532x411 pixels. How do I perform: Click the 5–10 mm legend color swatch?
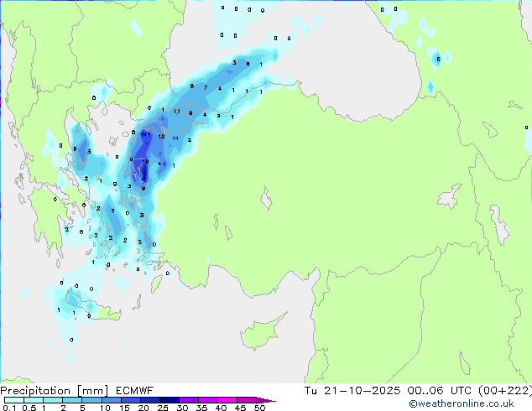(91, 400)
